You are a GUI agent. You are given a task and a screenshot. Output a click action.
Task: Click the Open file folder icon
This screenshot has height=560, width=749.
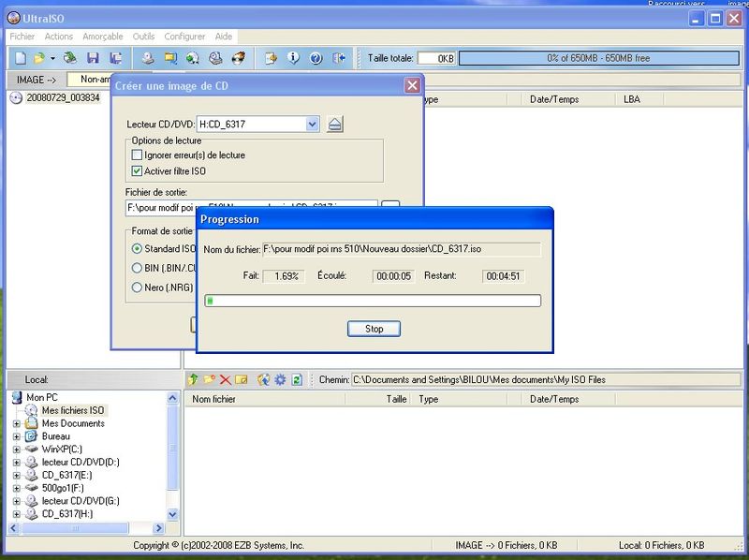[x=39, y=58]
